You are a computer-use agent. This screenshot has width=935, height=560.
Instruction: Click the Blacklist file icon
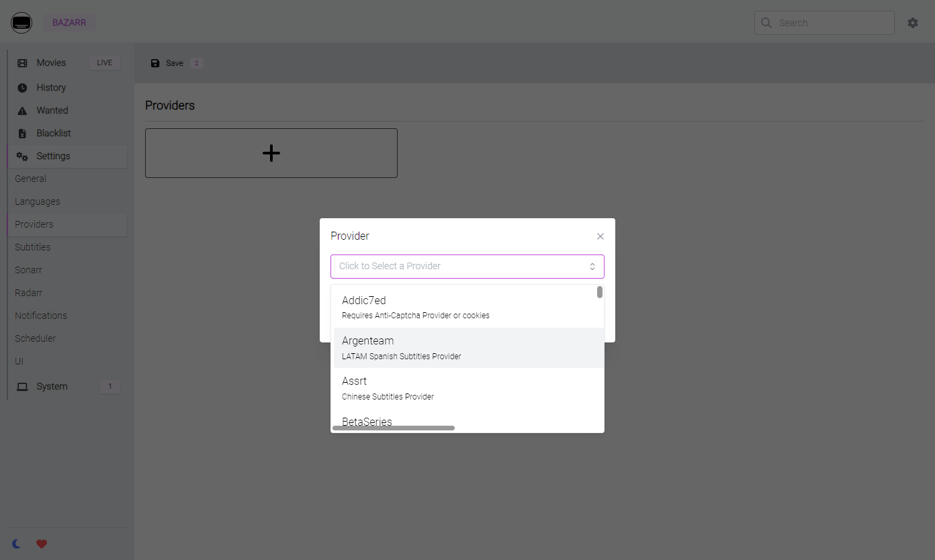tap(22, 134)
